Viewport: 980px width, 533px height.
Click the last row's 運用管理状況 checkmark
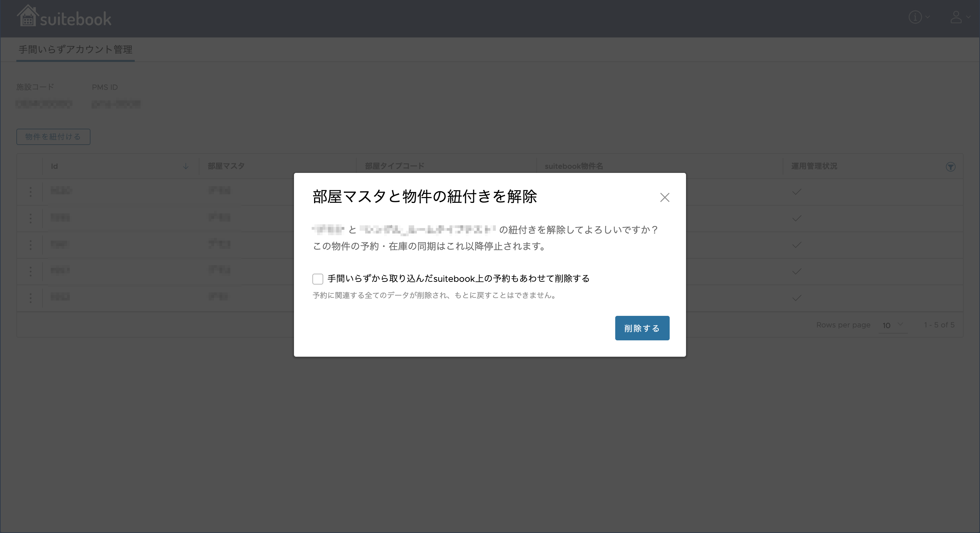797,298
